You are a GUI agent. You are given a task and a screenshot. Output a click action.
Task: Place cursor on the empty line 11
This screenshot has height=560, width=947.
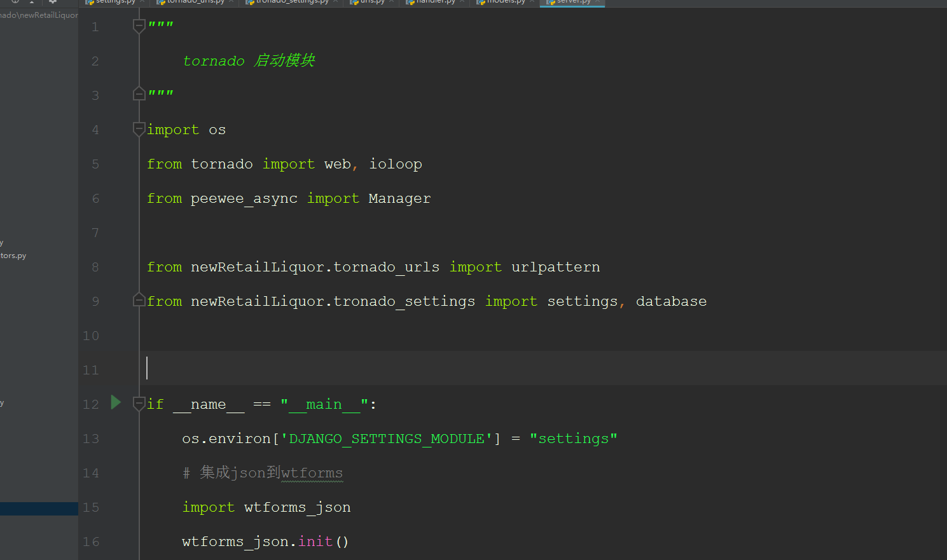[x=543, y=368]
